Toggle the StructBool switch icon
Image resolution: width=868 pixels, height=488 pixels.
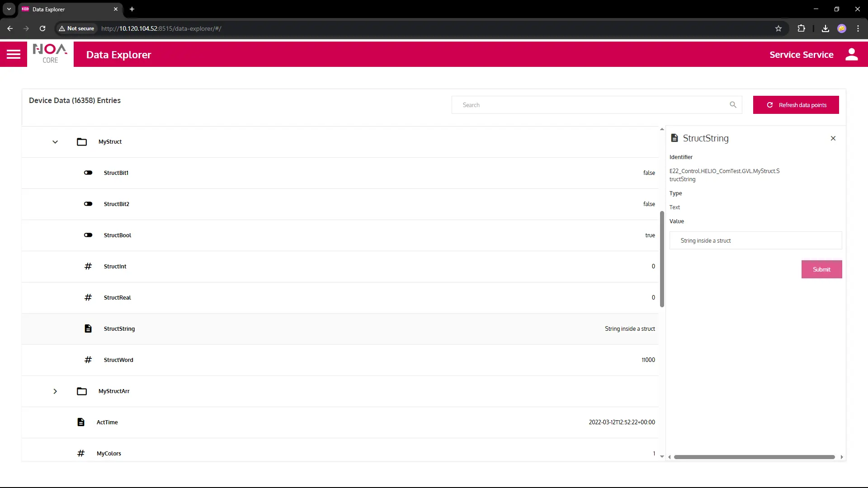[x=88, y=235]
